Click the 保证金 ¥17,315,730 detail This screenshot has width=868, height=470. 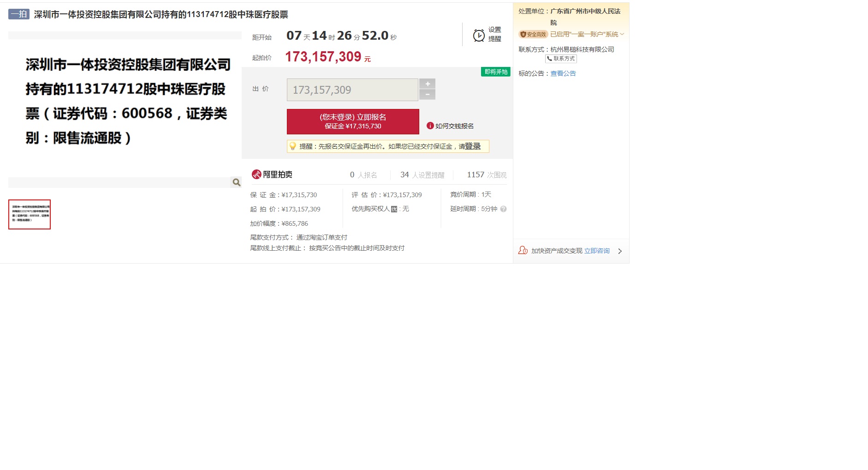click(284, 195)
